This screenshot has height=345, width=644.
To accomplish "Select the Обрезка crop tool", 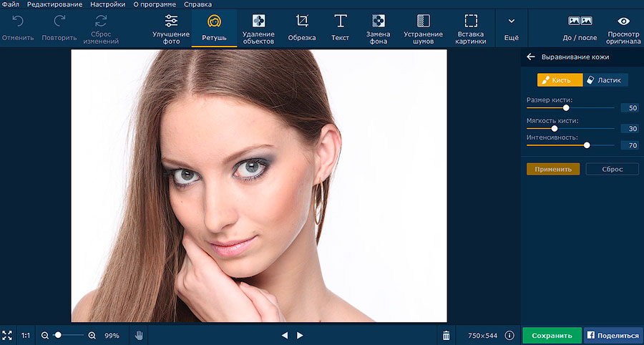I will click(302, 28).
